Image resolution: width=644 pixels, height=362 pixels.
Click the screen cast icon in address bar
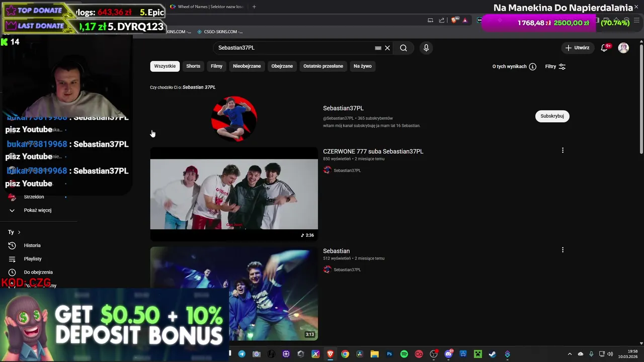(x=430, y=20)
